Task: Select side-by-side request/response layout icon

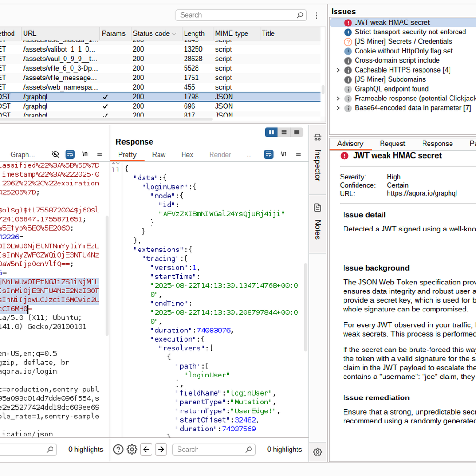Action: click(271, 132)
